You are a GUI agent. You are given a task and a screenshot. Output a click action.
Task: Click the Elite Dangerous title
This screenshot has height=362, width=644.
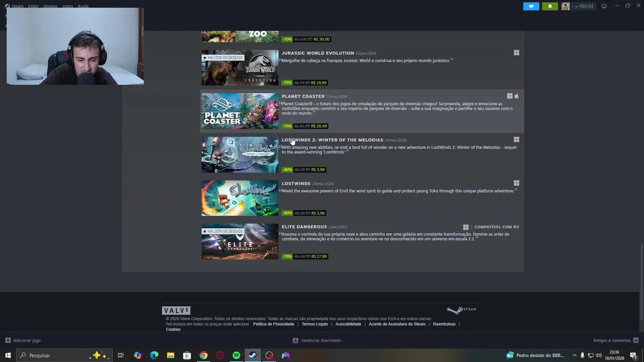point(304,227)
